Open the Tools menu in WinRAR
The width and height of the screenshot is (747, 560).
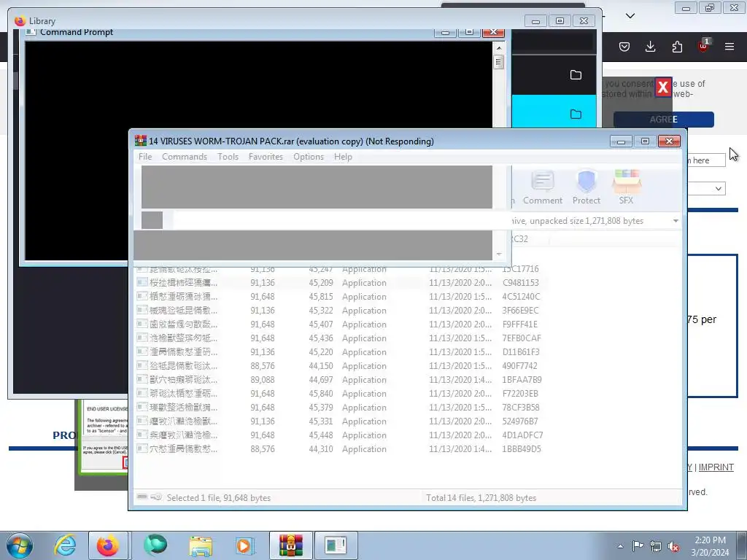(x=228, y=157)
